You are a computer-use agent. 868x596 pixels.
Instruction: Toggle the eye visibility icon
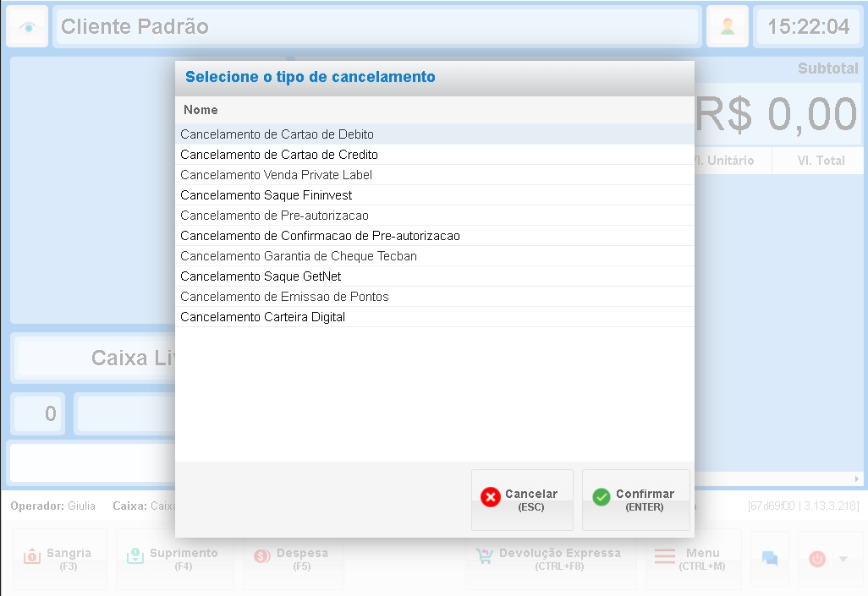pos(28,27)
